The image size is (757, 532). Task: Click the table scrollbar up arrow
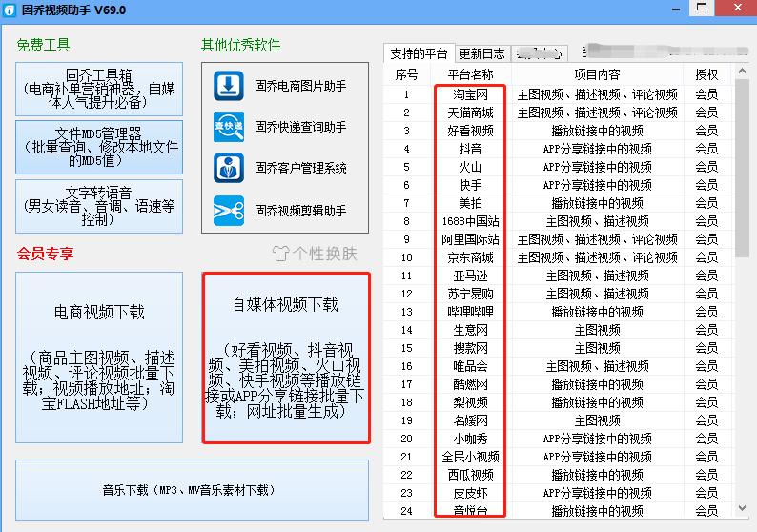[742, 72]
